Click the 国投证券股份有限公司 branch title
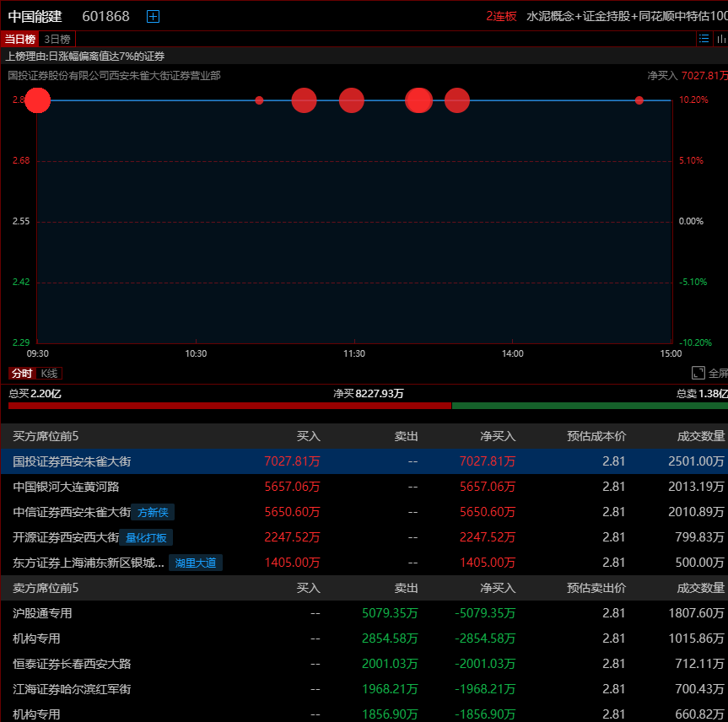Viewport: 728px width, 722px height. pos(114,76)
